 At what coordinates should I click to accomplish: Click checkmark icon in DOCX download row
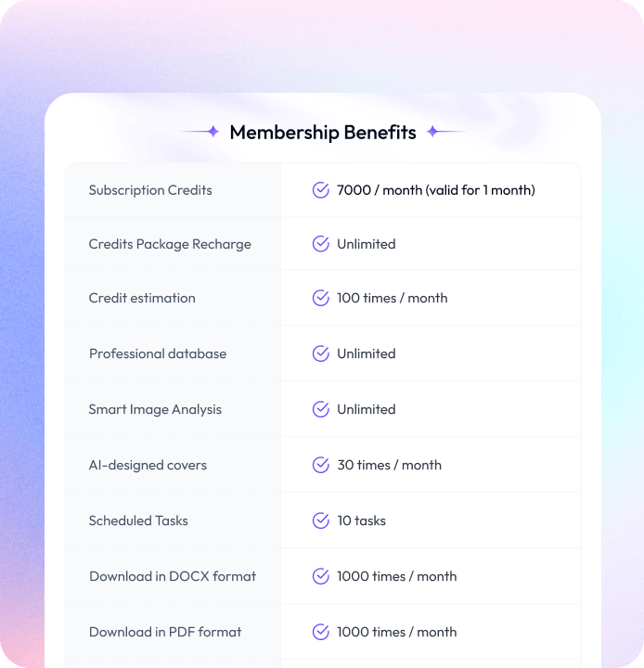[321, 576]
